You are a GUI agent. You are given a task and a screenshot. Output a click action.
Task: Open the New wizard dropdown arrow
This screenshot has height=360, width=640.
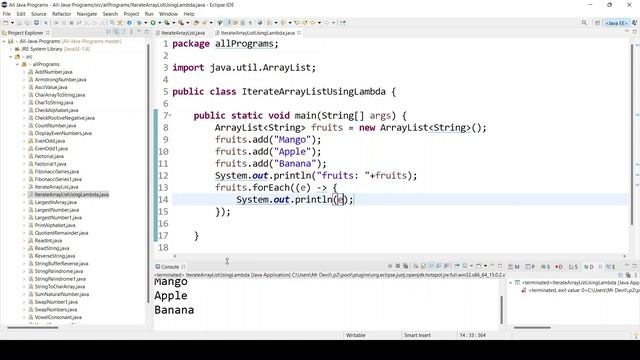[12, 23]
